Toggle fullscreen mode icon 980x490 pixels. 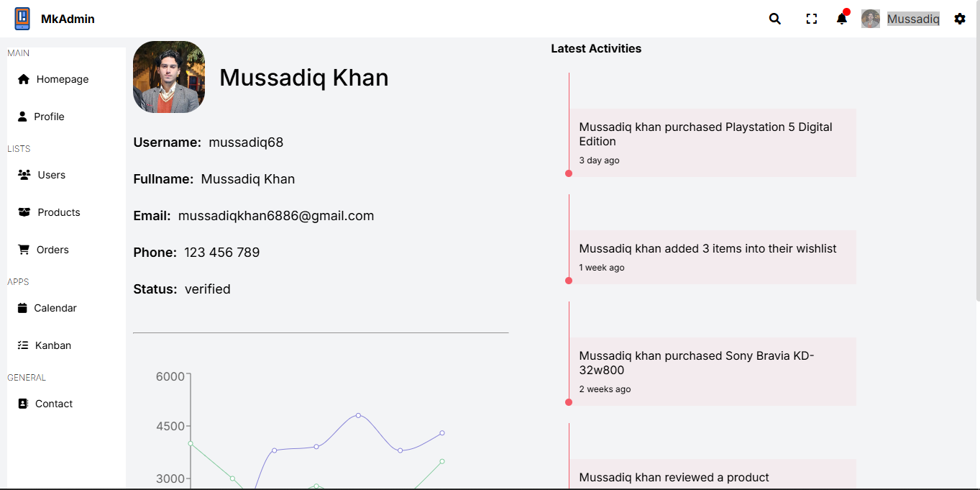(812, 19)
